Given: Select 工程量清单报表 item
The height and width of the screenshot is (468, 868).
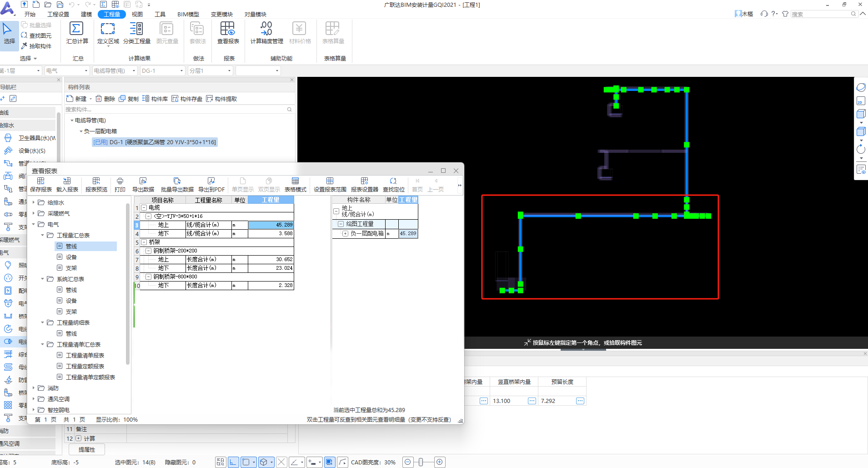Looking at the screenshot, I should click(x=85, y=355).
